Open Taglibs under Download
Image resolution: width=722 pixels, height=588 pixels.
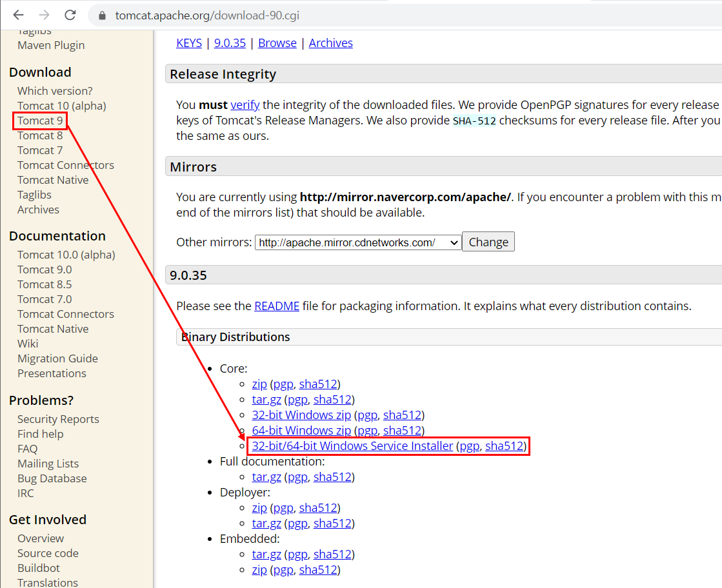(35, 195)
